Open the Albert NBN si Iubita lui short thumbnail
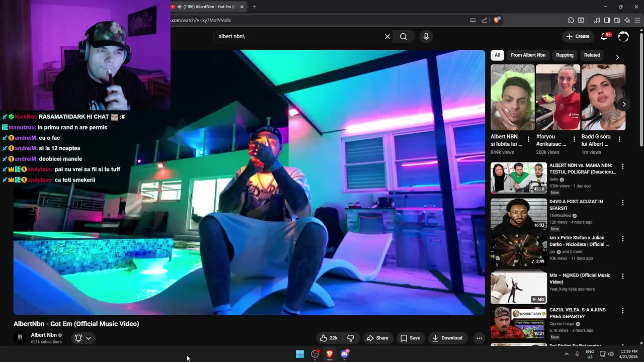 [x=513, y=97]
